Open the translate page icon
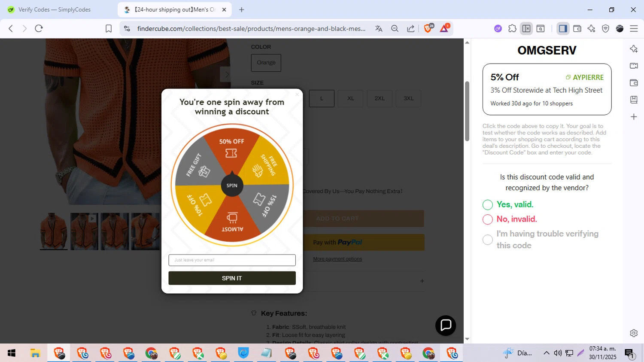Image resolution: width=644 pixels, height=362 pixels. click(x=379, y=28)
